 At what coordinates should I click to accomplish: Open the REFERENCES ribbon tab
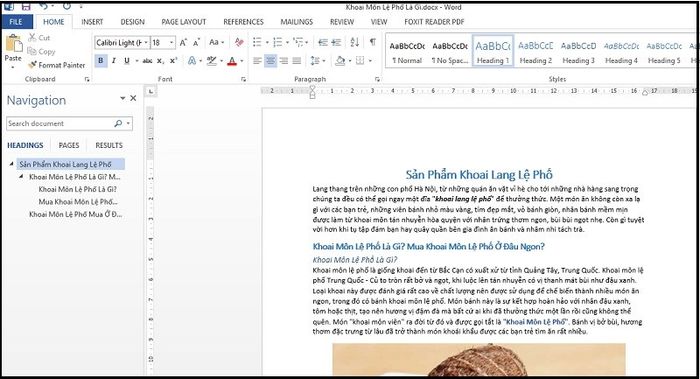[x=243, y=22]
